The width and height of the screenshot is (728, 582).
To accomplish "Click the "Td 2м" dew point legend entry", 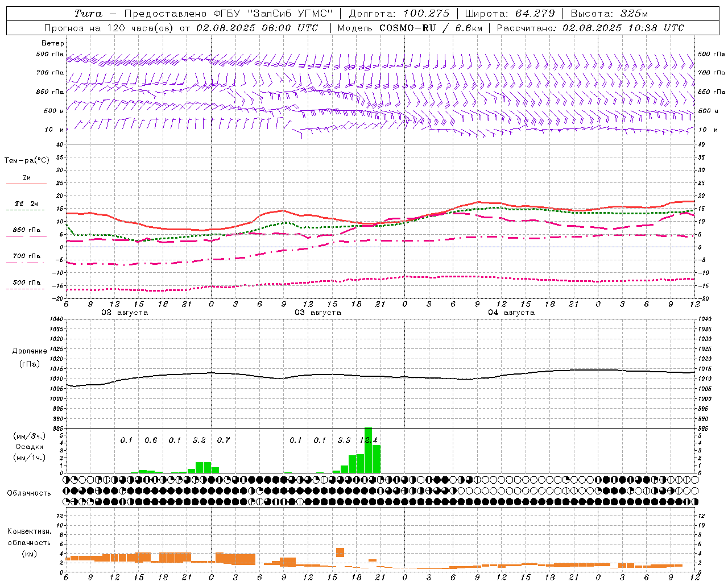I will [27, 203].
